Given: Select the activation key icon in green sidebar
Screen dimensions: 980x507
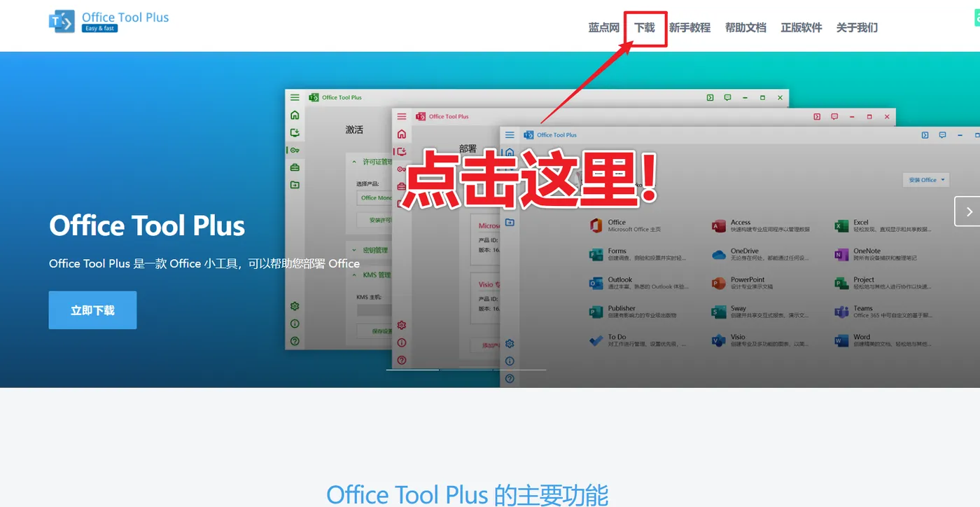Looking at the screenshot, I should 295,150.
